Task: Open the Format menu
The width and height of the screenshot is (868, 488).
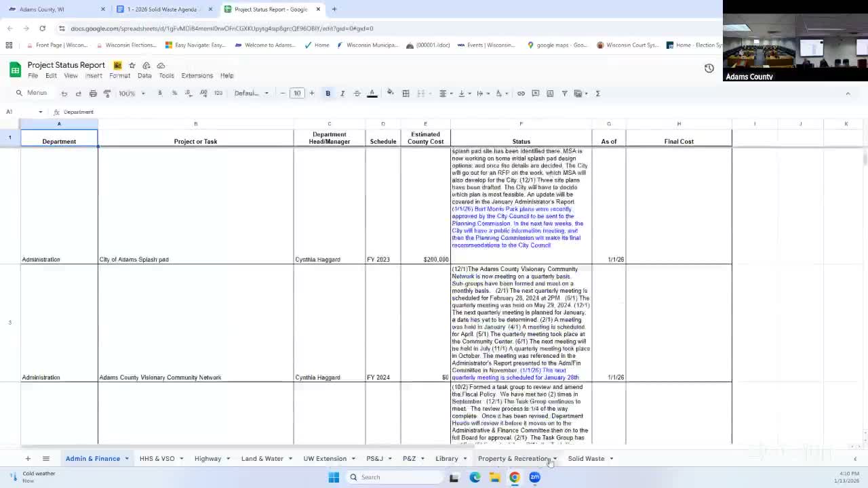Action: 119,76
